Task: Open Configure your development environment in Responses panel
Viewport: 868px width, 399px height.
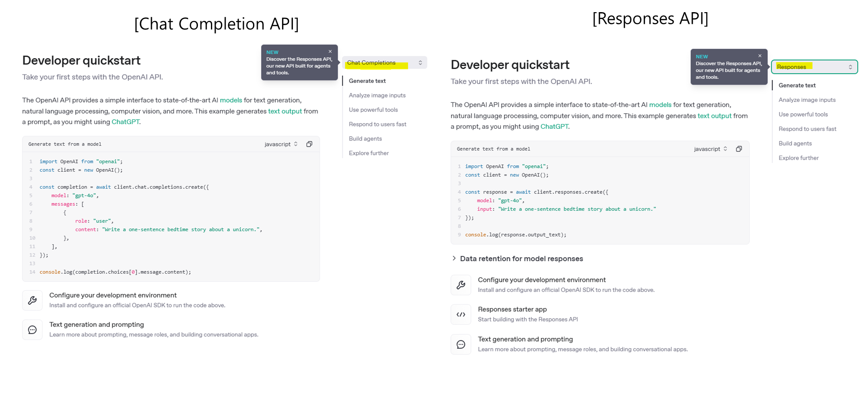Action: tap(542, 280)
